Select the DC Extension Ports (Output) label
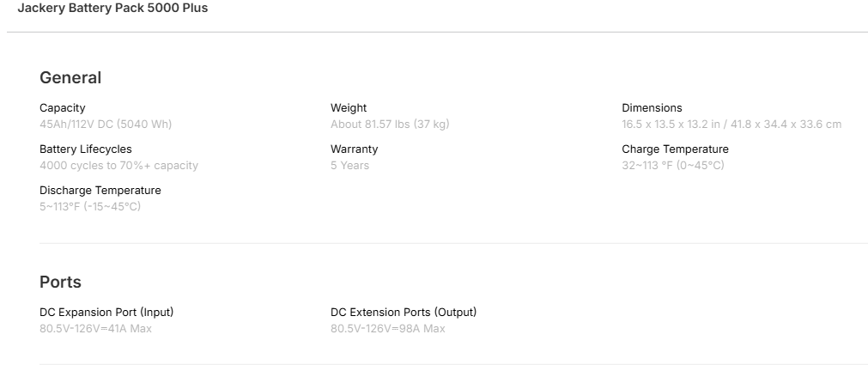This screenshot has height=377, width=868. pos(404,313)
